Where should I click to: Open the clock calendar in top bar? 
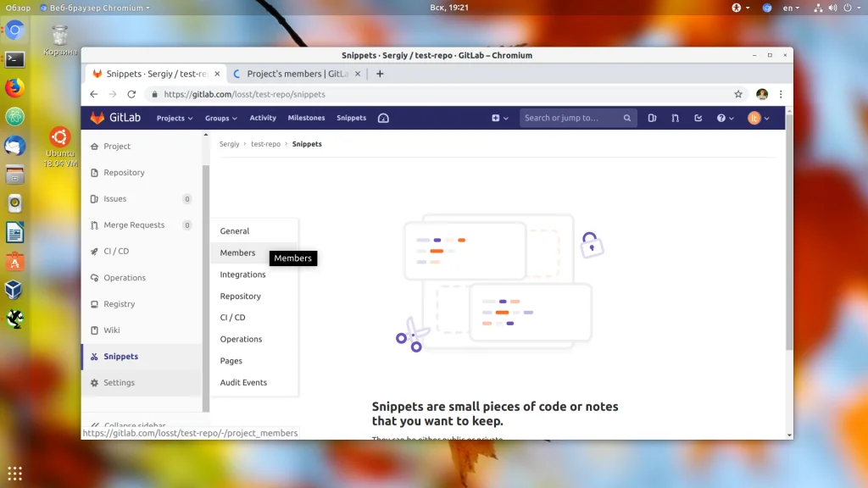[x=449, y=8]
